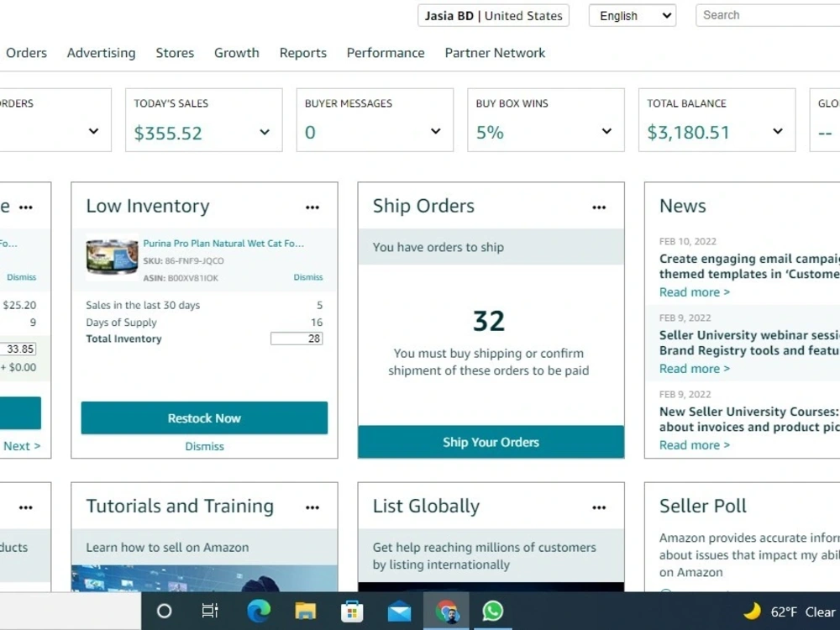
Task: Click Next link on the left card
Action: pos(22,446)
